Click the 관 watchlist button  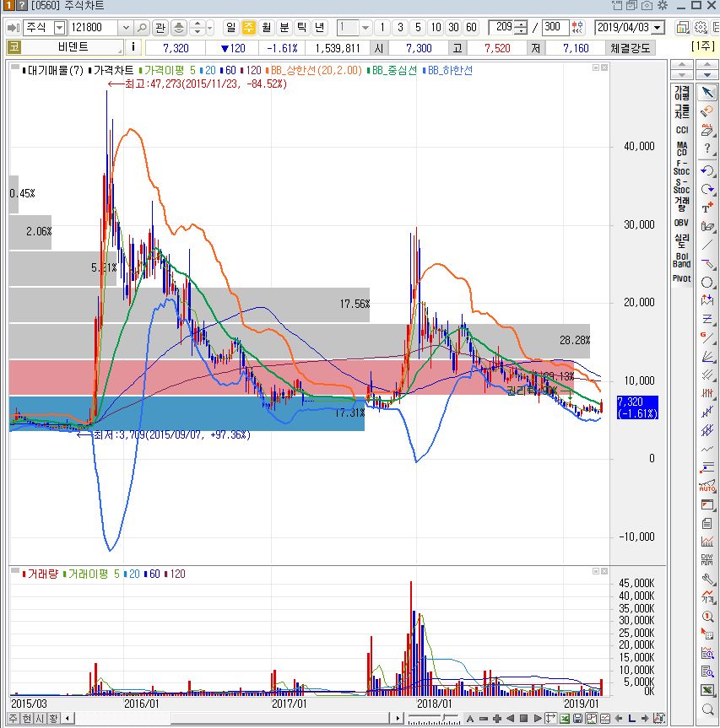tap(160, 28)
